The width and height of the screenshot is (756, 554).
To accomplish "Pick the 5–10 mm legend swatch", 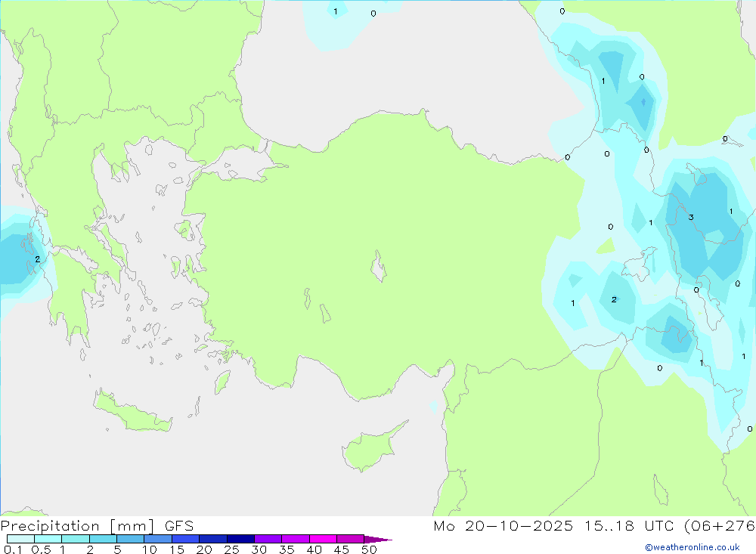I will [131, 539].
